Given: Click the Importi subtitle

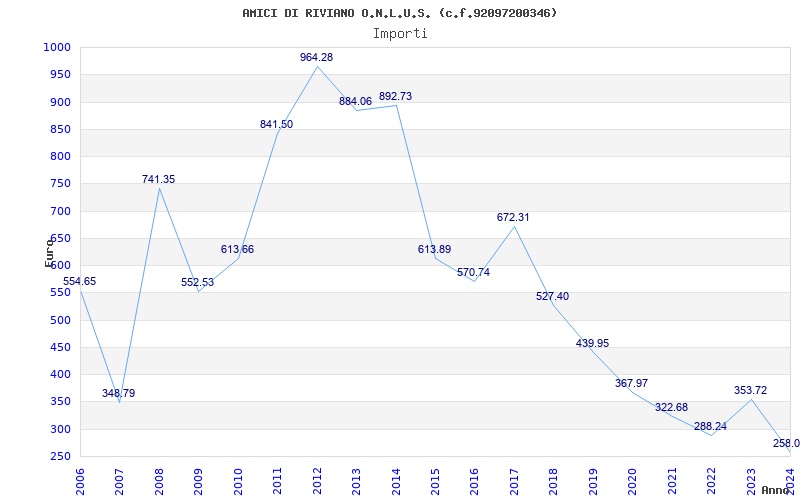Looking at the screenshot, I should 400,34.
